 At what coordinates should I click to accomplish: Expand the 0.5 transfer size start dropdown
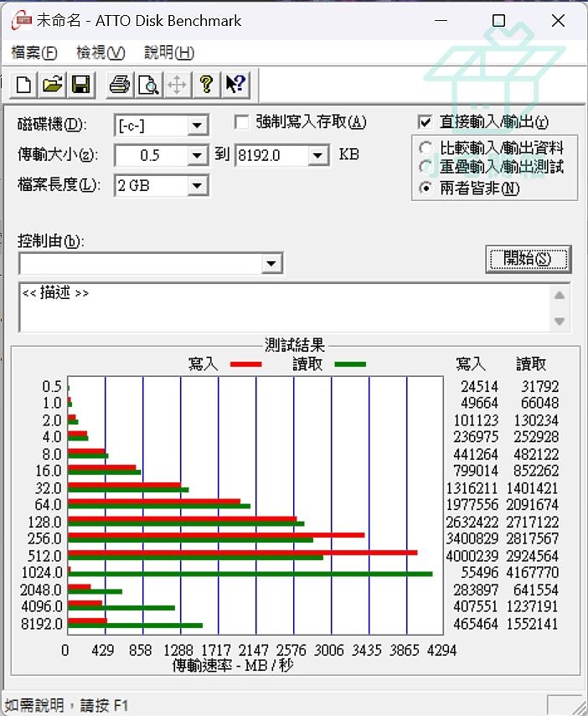[198, 155]
